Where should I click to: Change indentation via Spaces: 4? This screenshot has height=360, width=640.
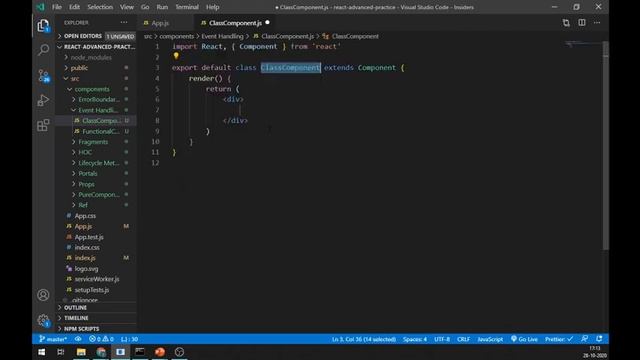(x=415, y=339)
